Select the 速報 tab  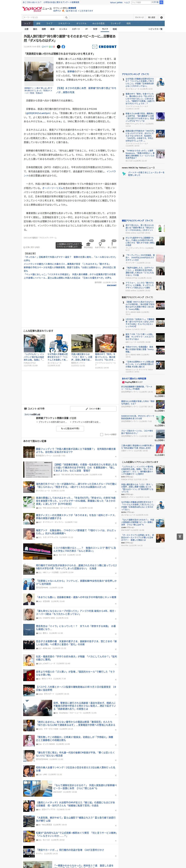38,24
